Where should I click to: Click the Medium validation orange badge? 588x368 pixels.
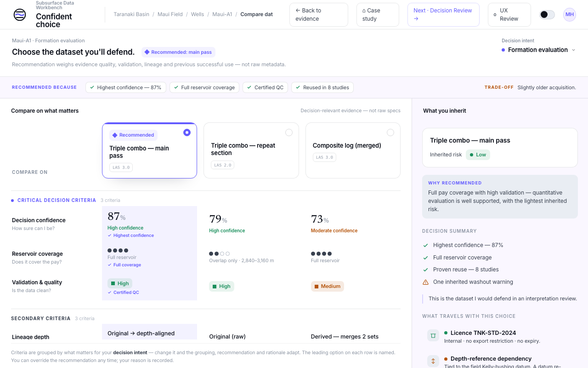click(x=328, y=286)
